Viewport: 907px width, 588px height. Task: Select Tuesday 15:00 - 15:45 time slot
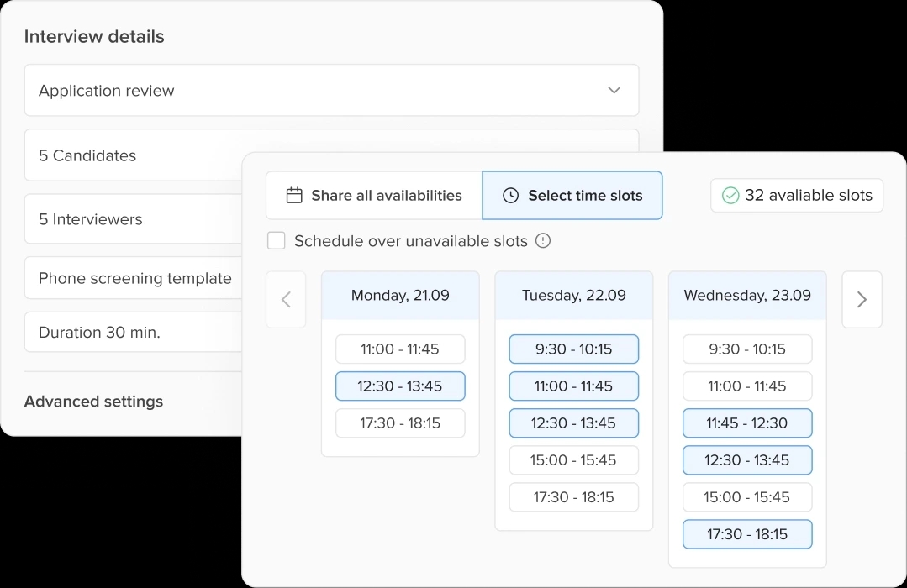(x=573, y=460)
